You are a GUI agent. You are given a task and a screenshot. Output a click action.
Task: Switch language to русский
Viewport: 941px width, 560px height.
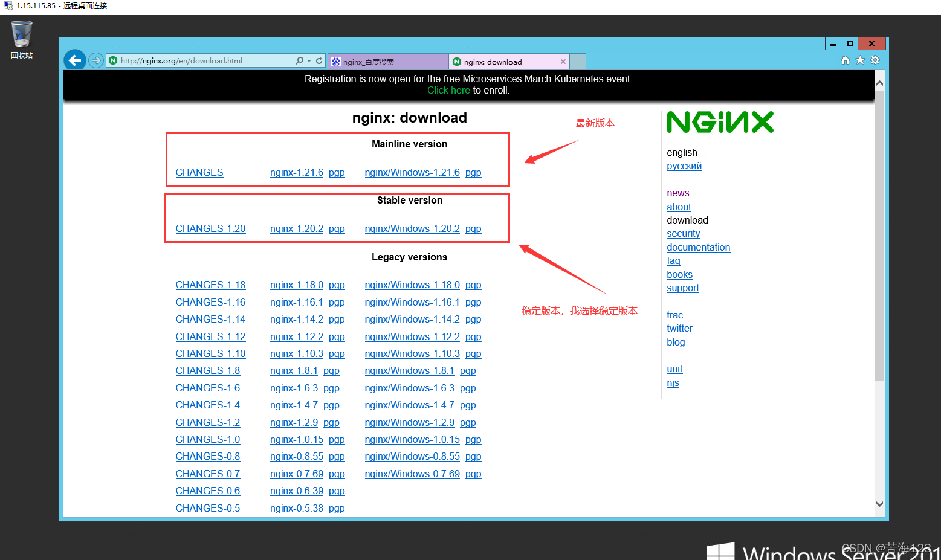684,166
